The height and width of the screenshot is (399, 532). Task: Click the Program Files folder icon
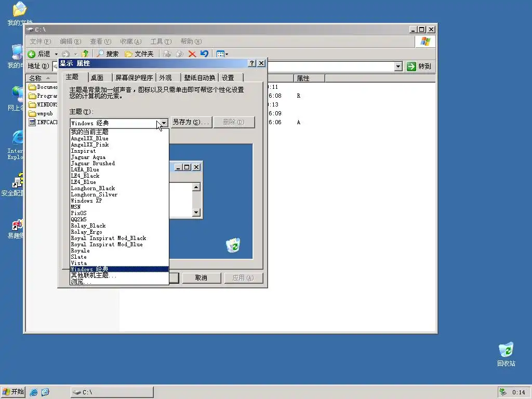pos(32,96)
